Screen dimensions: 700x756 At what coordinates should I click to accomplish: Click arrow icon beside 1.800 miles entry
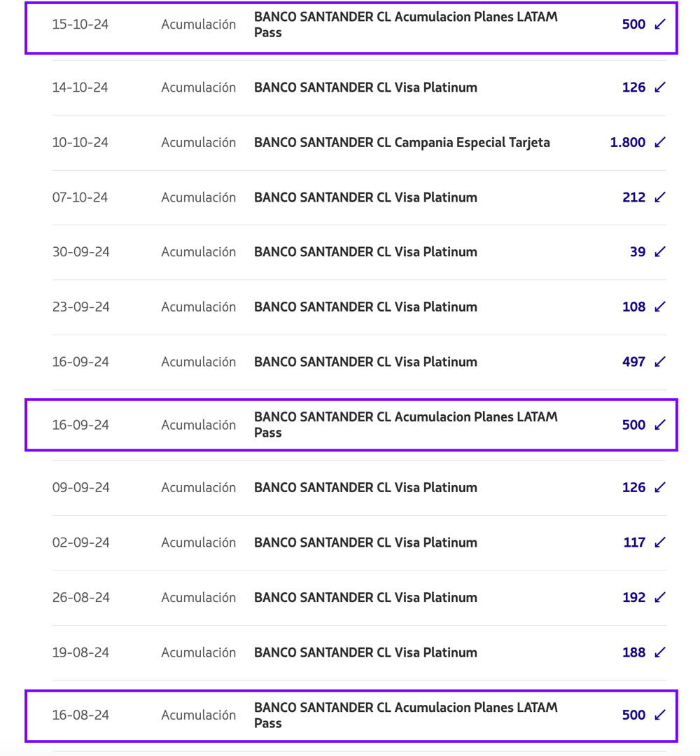(x=660, y=142)
